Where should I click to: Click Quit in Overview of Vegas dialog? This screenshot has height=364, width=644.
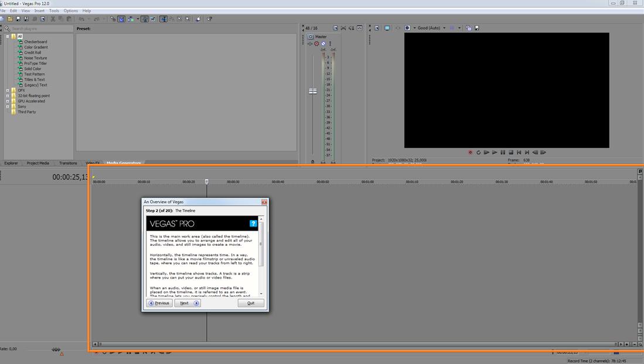click(x=251, y=303)
